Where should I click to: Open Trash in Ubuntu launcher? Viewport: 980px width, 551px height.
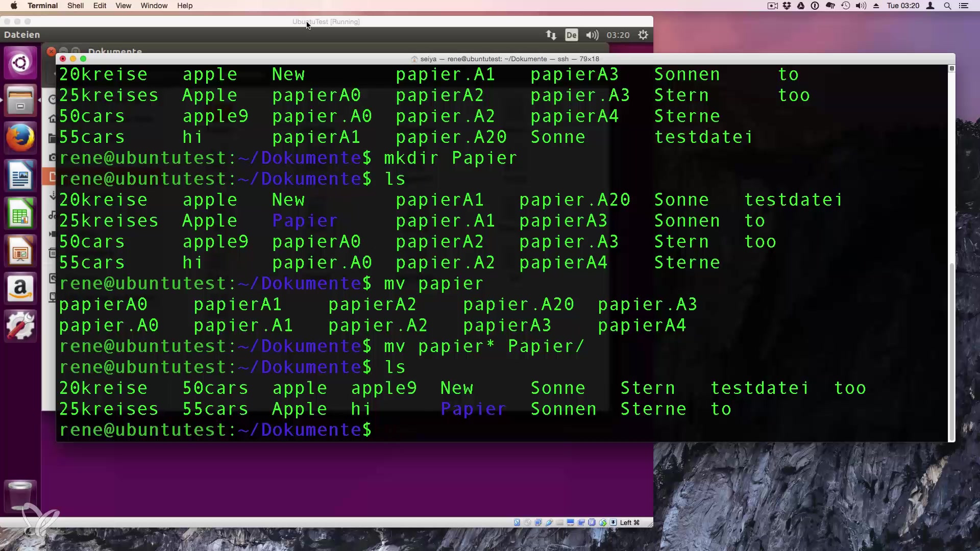(20, 494)
